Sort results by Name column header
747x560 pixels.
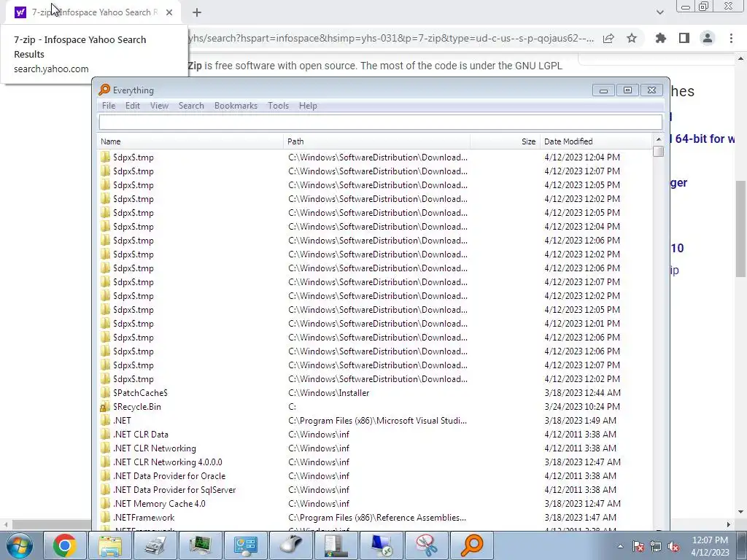click(190, 141)
